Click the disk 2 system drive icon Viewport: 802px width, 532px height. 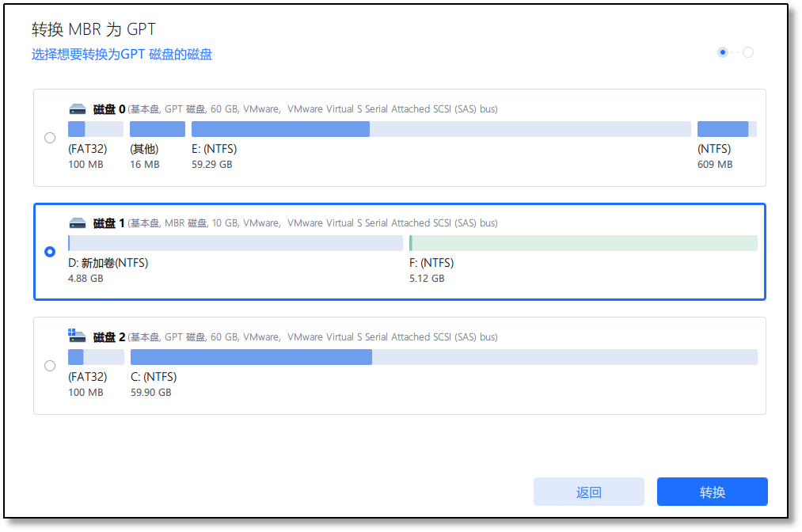(77, 336)
